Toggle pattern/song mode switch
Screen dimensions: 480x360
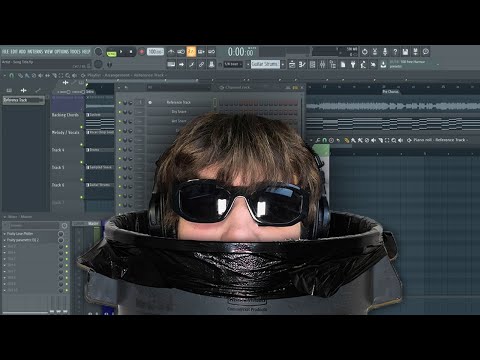111,53
